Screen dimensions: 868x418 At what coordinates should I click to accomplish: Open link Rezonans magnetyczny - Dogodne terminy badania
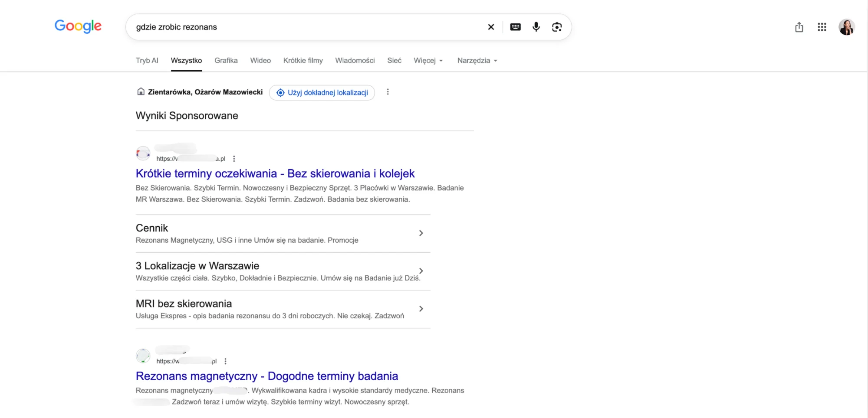(267, 376)
